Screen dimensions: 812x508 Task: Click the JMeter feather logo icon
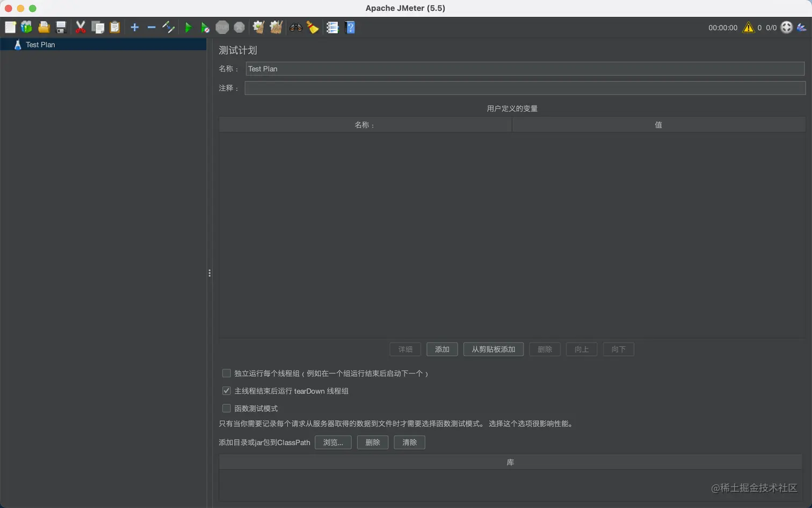point(802,27)
